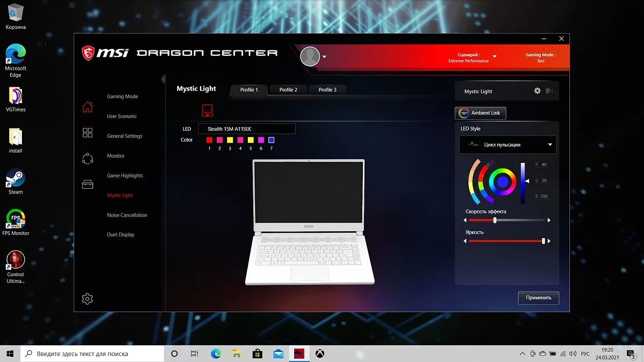Open FPS Monitor desktop shortcut
Screen dimensions: 644x362
coord(16,223)
